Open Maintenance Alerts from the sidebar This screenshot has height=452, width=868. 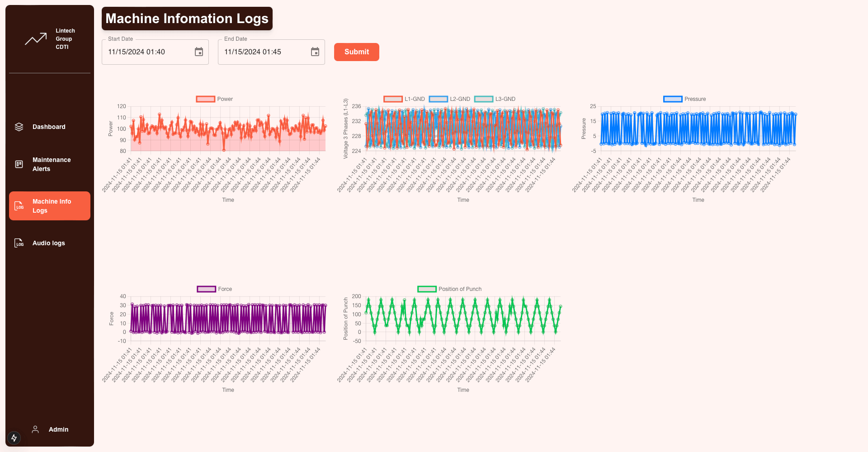click(x=52, y=164)
